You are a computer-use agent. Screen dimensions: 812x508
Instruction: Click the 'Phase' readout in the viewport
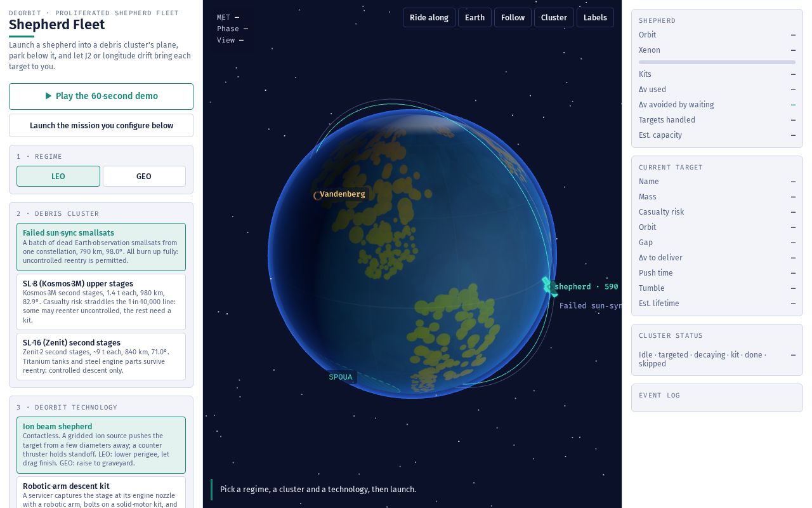pyautogui.click(x=232, y=29)
